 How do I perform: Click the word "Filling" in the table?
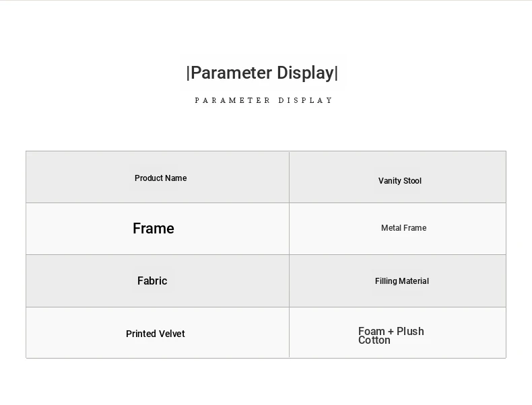pos(386,281)
